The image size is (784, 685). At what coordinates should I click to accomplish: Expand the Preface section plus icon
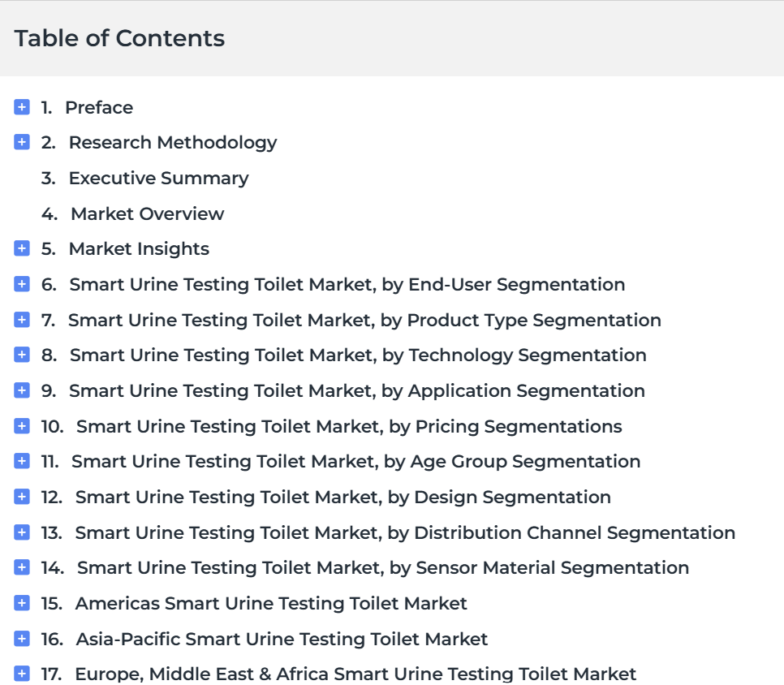point(21,107)
